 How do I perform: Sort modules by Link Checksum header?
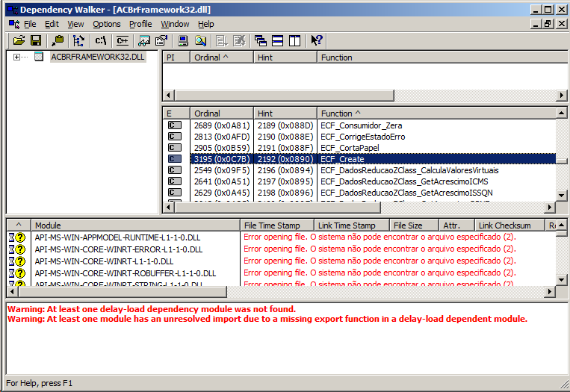click(x=509, y=225)
